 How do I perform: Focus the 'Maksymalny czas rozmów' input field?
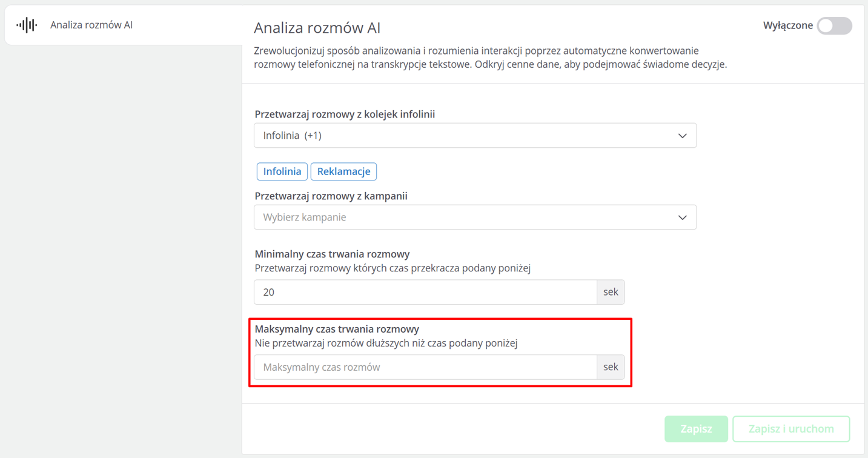[425, 367]
